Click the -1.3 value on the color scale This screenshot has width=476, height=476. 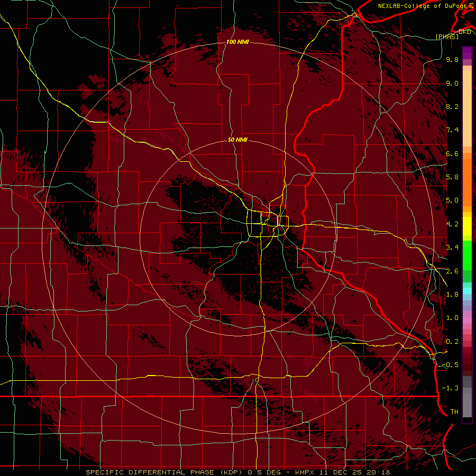click(x=450, y=389)
